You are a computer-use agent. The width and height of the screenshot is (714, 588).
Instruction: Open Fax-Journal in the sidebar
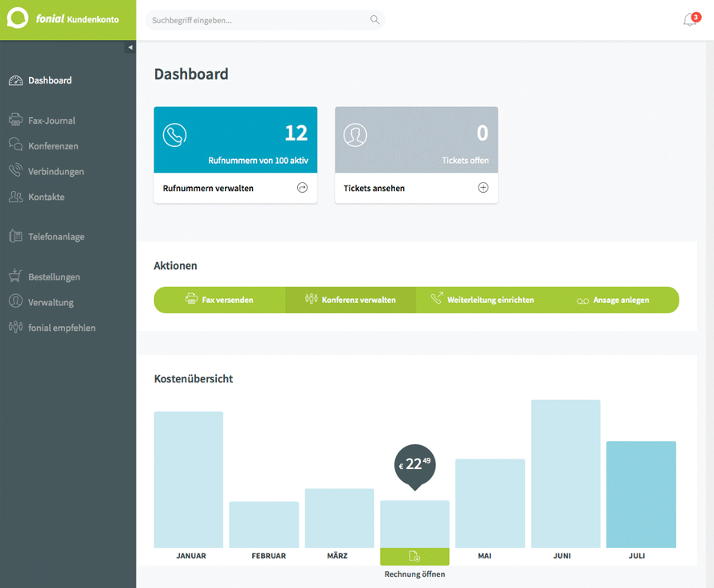[x=51, y=120]
